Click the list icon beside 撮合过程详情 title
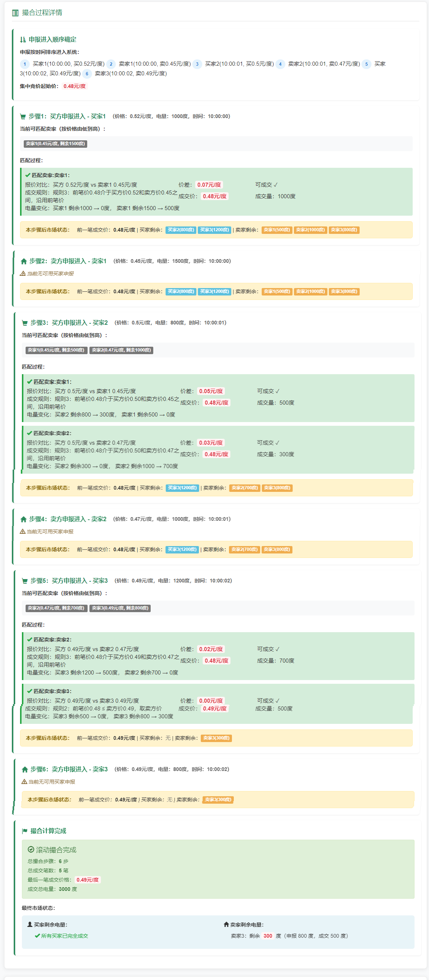The height and width of the screenshot is (980, 429). [15, 13]
